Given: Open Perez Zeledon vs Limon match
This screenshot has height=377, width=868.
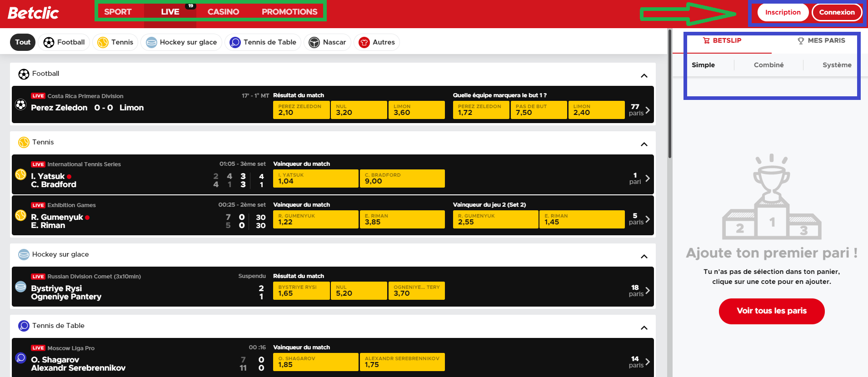Looking at the screenshot, I should click(87, 108).
